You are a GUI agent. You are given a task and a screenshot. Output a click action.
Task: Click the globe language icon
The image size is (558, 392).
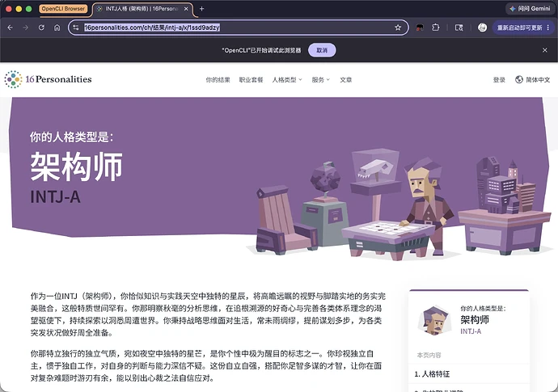coord(519,80)
